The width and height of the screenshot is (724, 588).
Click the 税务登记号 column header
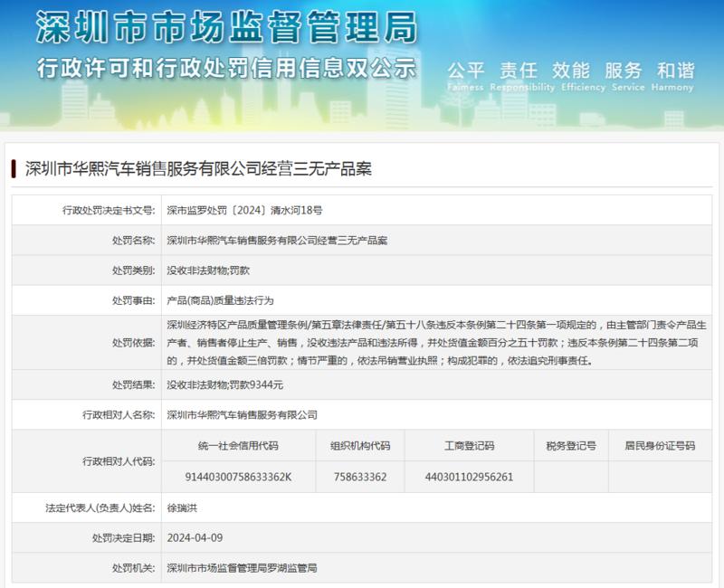pos(571,446)
